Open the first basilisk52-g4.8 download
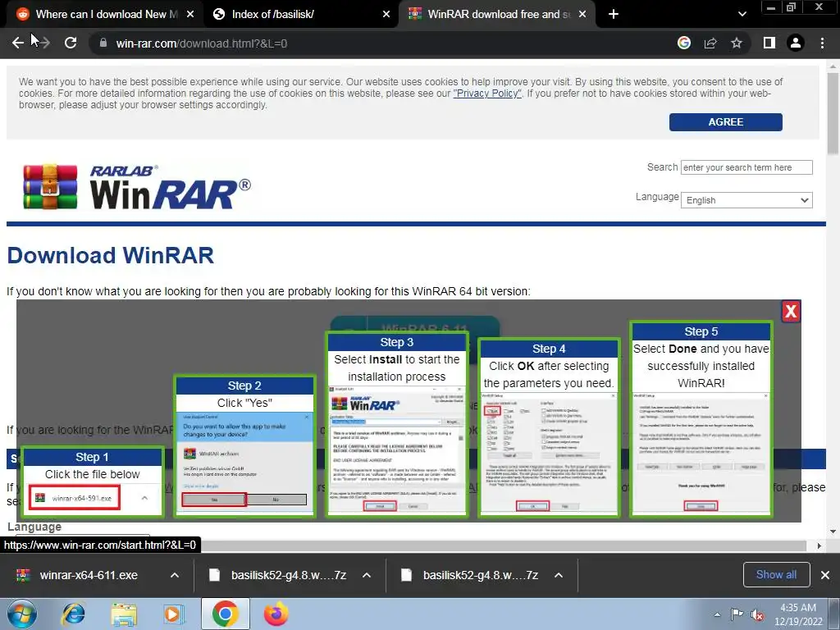This screenshot has width=840, height=630. pyautogui.click(x=288, y=575)
